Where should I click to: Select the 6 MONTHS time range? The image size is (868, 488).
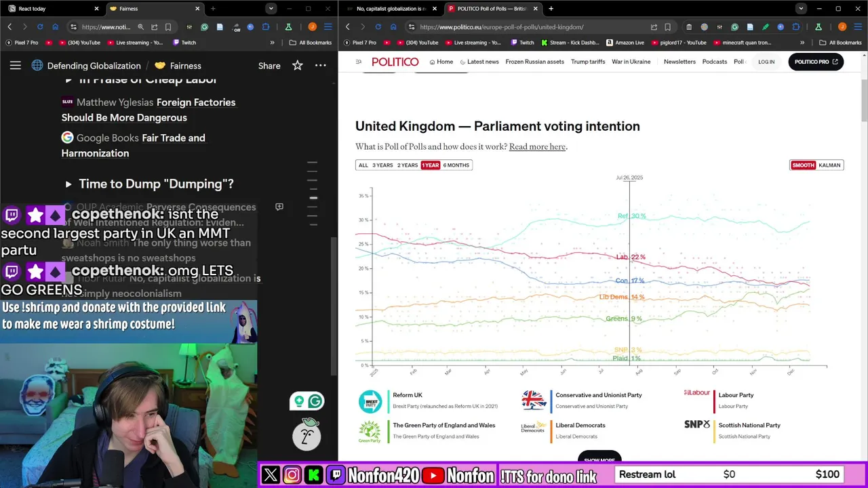tap(456, 165)
